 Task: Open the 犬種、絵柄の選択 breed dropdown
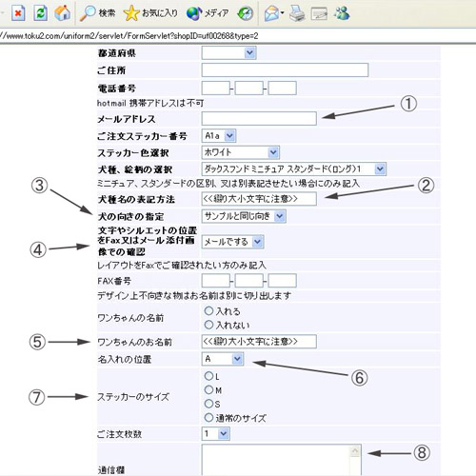[294, 169]
